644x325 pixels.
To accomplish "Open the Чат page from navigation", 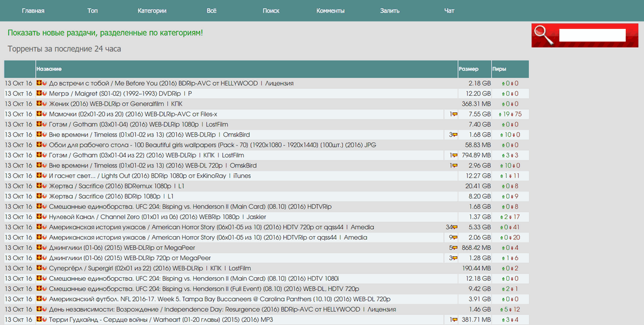I will [449, 11].
